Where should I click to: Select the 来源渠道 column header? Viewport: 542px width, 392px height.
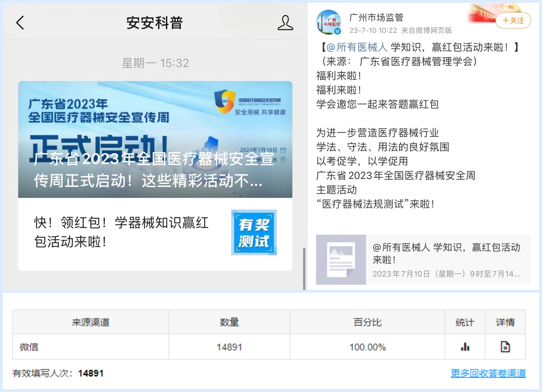(x=90, y=322)
